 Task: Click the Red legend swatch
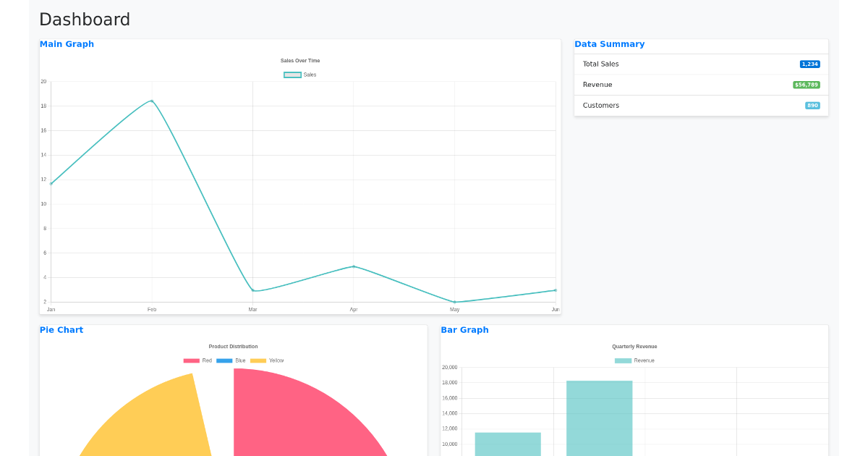click(191, 360)
